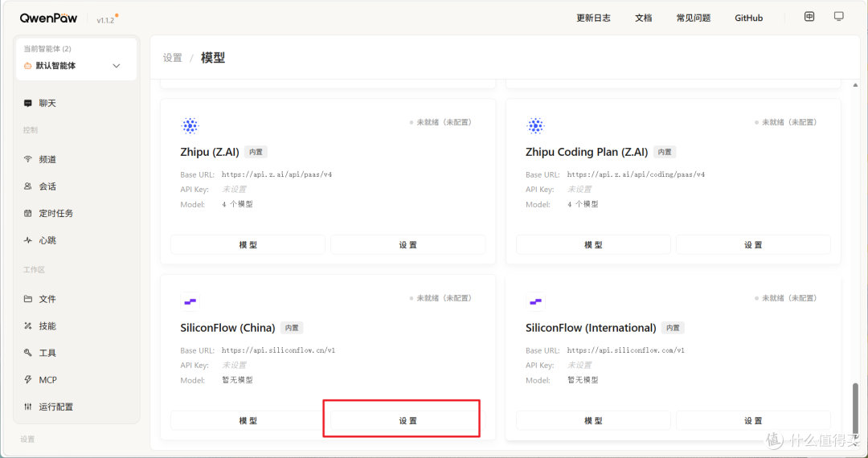This screenshot has width=868, height=458.
Task: Click the api.siliconflow.com/v1 base URL
Action: (x=625, y=350)
